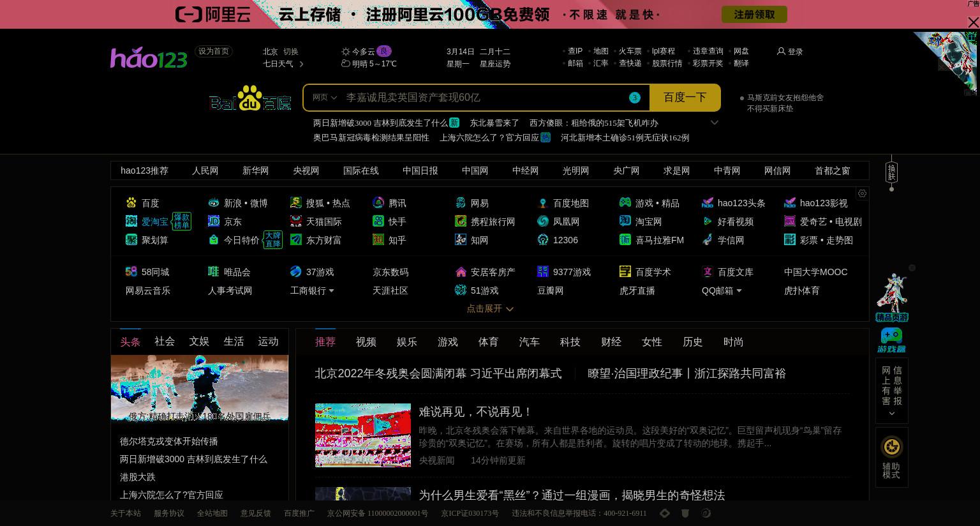Viewport: 980px width, 526px height.
Task: Open the 历史 feed tab
Action: click(x=693, y=342)
